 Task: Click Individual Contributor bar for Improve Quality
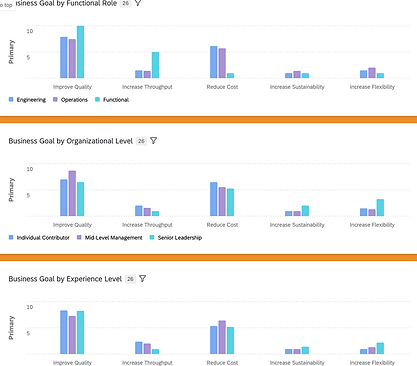click(64, 198)
